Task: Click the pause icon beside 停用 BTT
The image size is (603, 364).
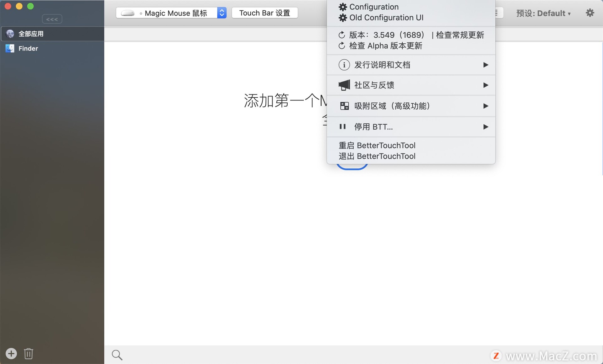Action: tap(343, 127)
